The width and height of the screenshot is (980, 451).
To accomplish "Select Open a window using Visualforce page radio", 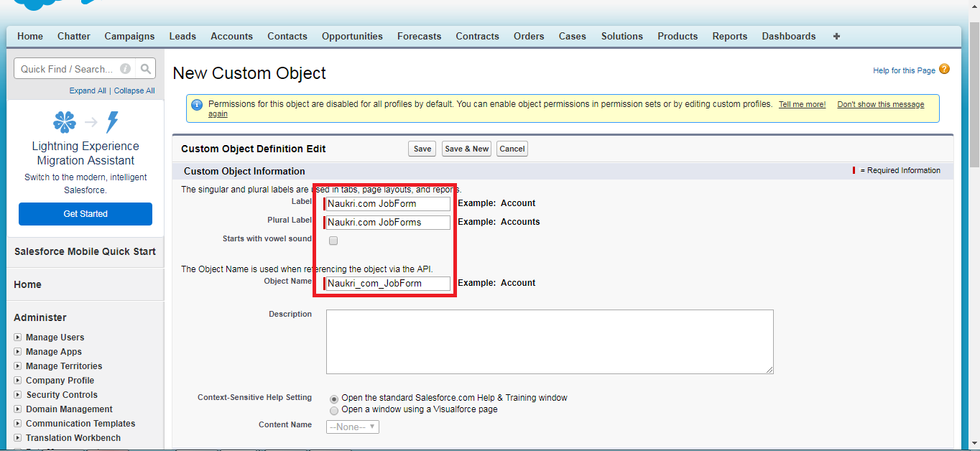I will (x=334, y=410).
